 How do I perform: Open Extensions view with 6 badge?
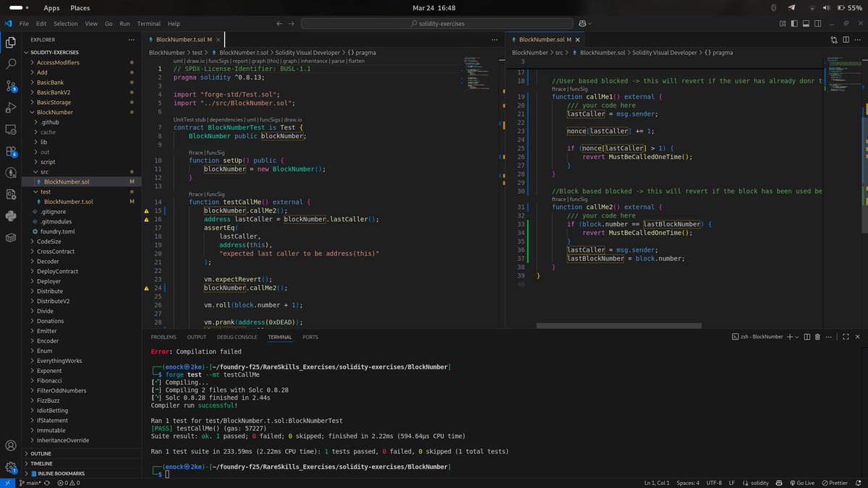click(x=11, y=151)
